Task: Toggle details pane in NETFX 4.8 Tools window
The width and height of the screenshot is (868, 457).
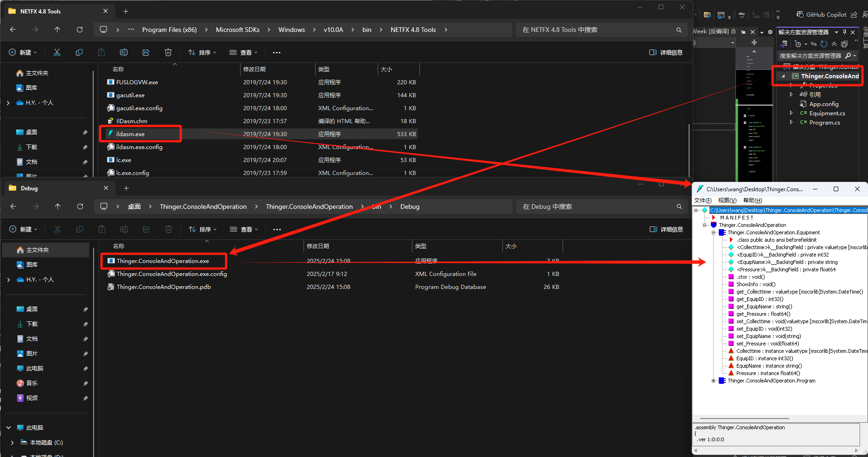Action: (666, 52)
